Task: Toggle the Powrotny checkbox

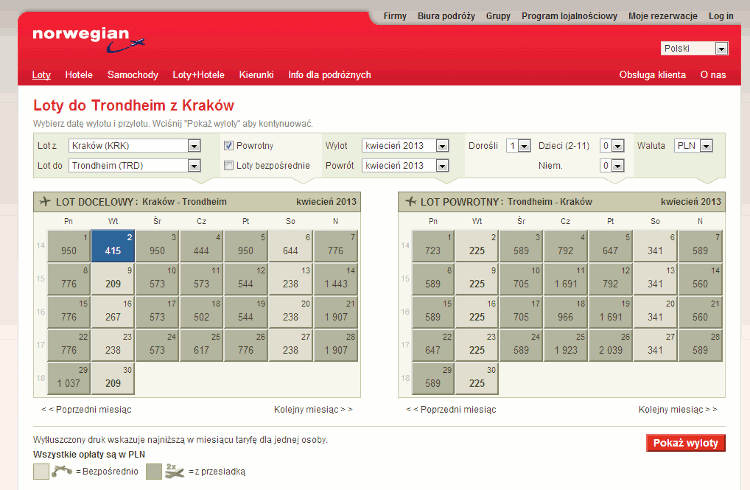Action: click(229, 145)
